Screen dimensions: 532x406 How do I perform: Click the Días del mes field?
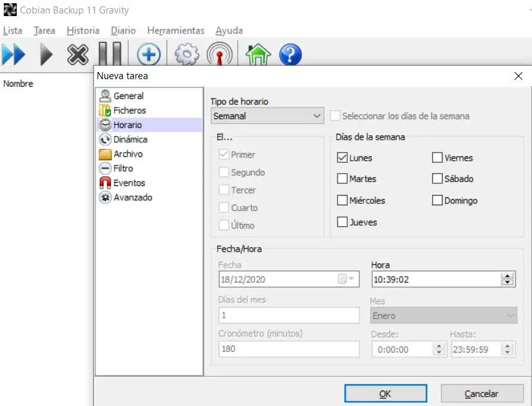pyautogui.click(x=289, y=315)
